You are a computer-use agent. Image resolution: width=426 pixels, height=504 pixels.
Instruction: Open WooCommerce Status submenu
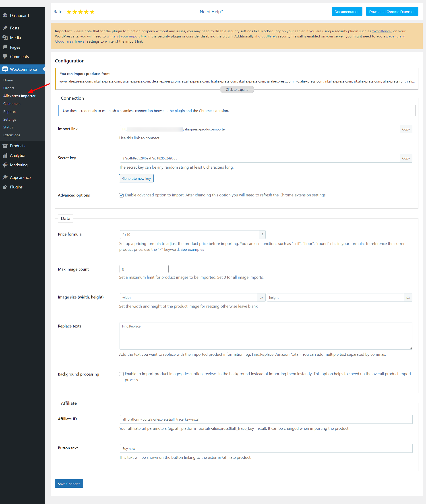pos(8,127)
